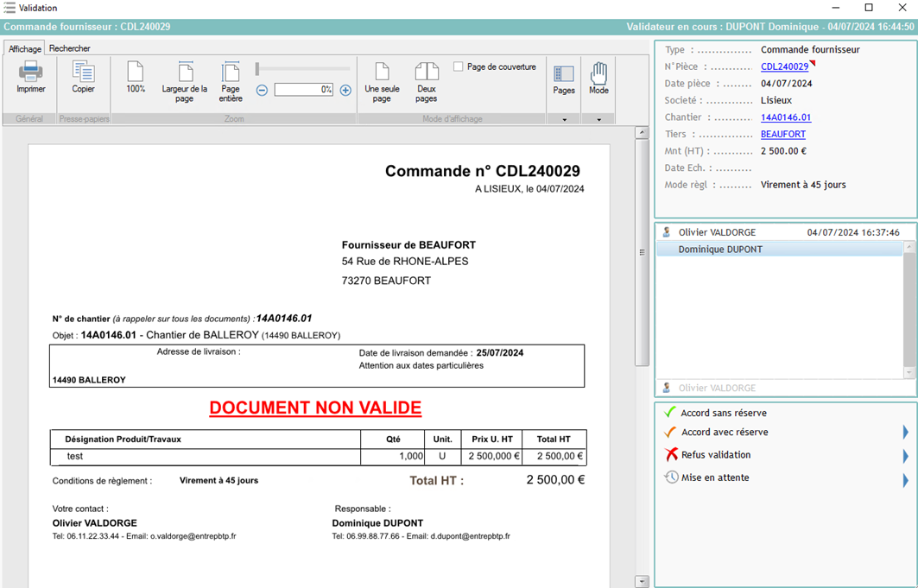Switch to the Rechercher tab
This screenshot has width=918, height=588.
click(x=68, y=48)
